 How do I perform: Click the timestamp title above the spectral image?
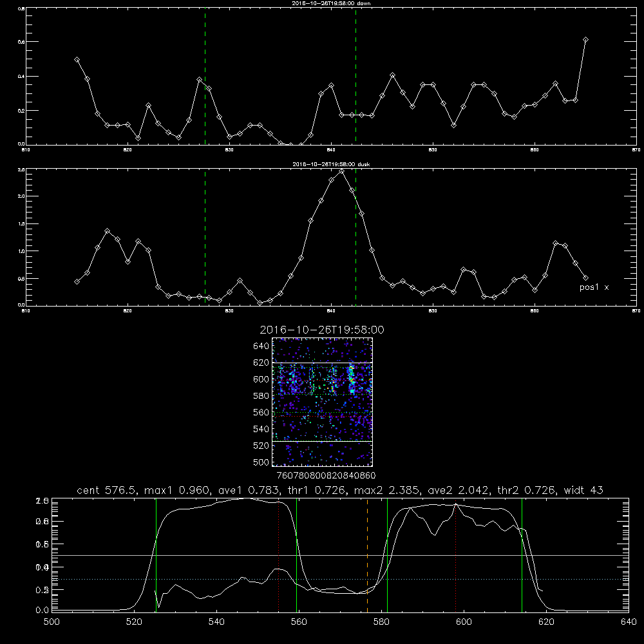(x=322, y=330)
